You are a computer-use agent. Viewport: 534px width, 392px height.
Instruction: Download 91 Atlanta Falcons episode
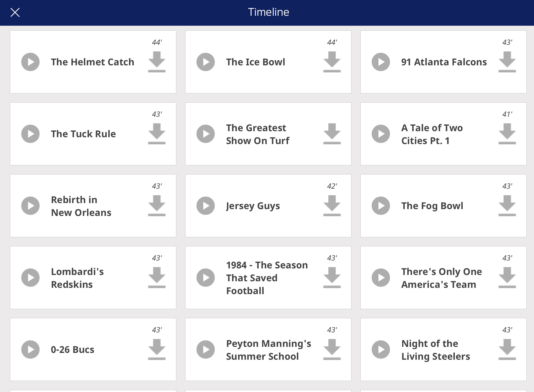(x=507, y=62)
